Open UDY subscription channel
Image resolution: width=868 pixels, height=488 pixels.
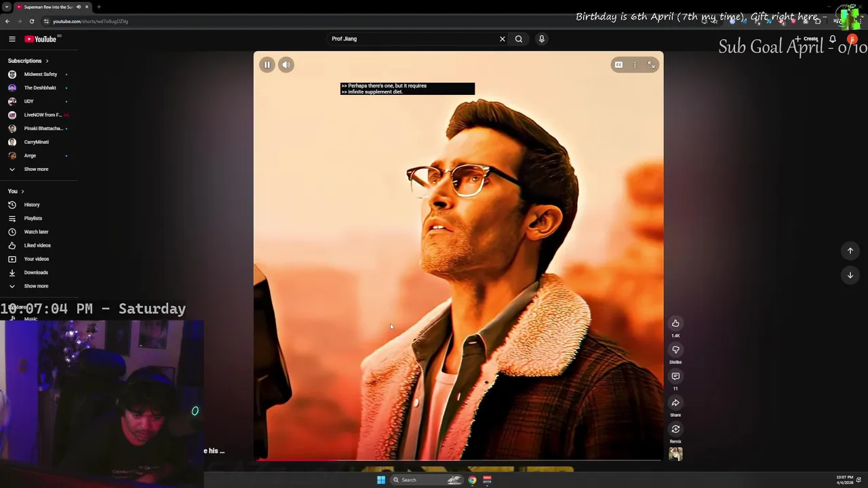38,102
